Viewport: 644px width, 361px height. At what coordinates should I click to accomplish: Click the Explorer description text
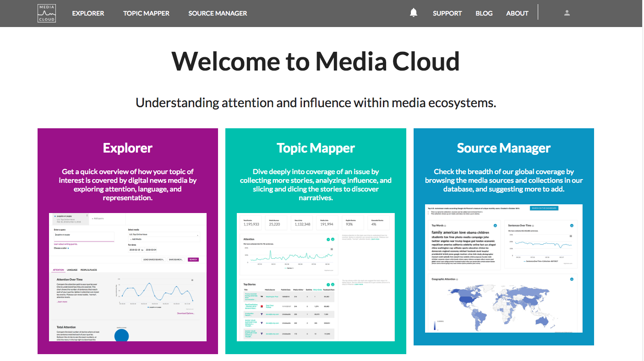click(128, 185)
